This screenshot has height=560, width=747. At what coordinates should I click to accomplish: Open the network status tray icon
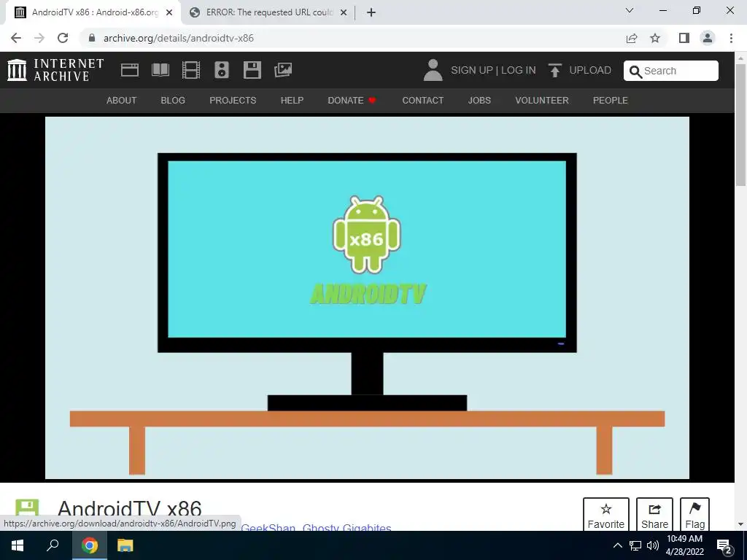(x=635, y=545)
